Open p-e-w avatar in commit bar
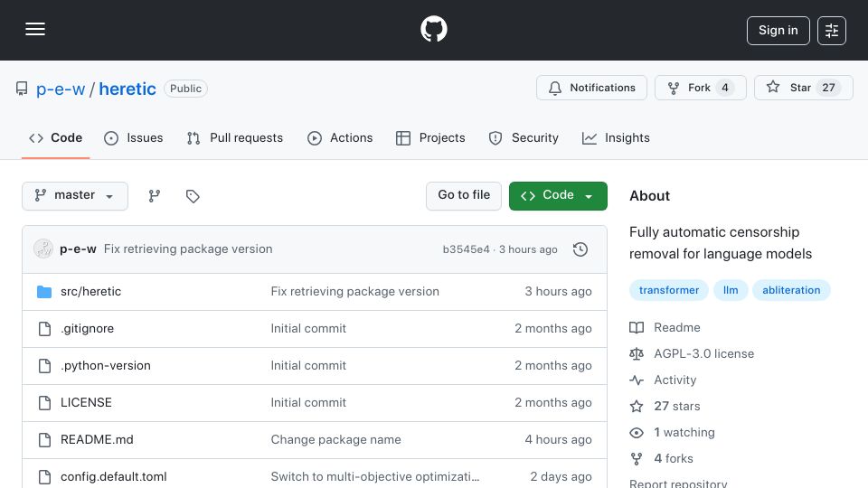Image resolution: width=868 pixels, height=488 pixels. point(43,249)
